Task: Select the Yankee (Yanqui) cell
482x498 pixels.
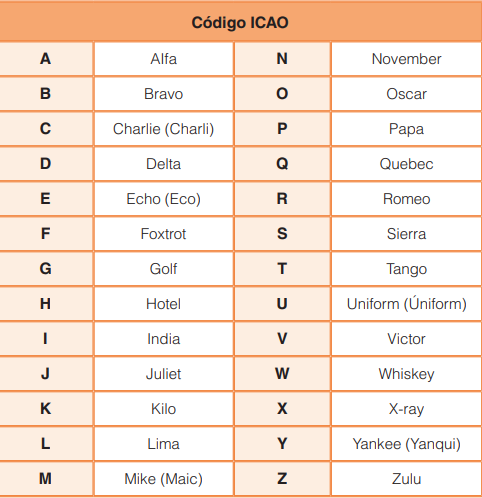Action: [407, 444]
